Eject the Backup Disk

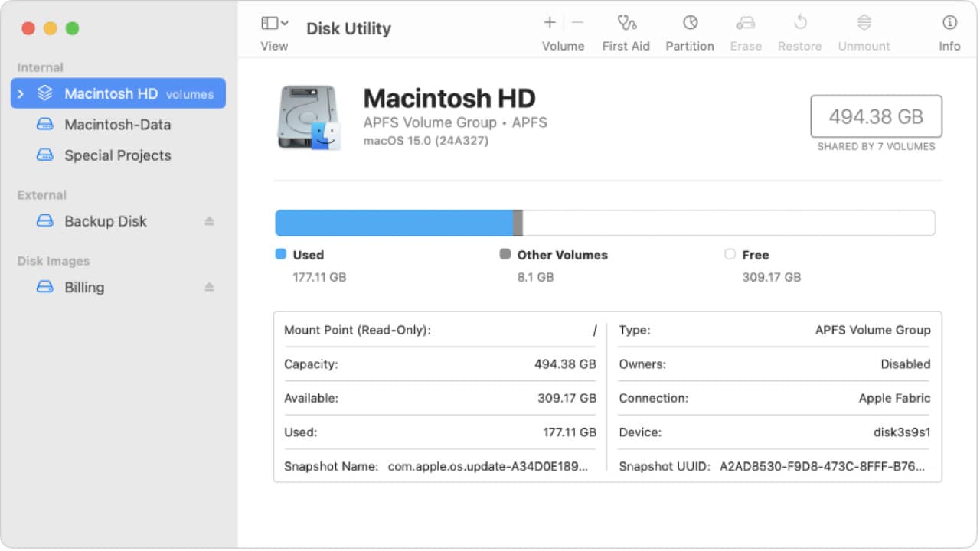(209, 221)
